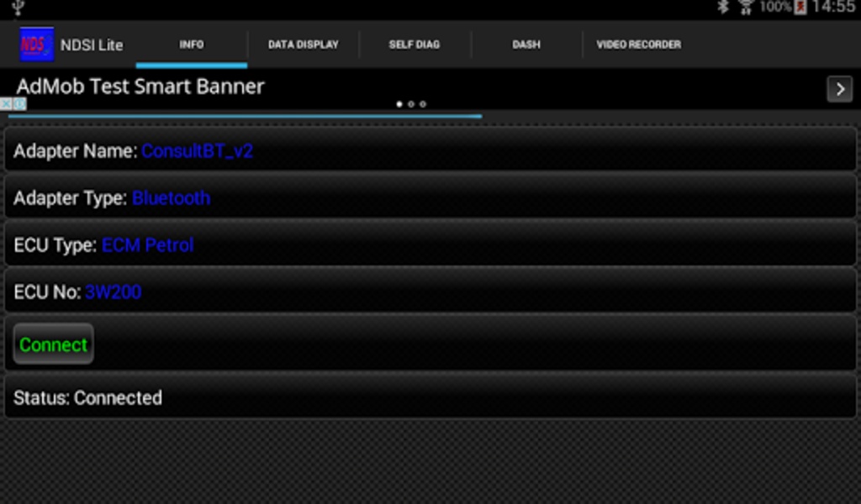861x504 pixels.
Task: Tap the ad banner next arrow
Action: (x=840, y=89)
